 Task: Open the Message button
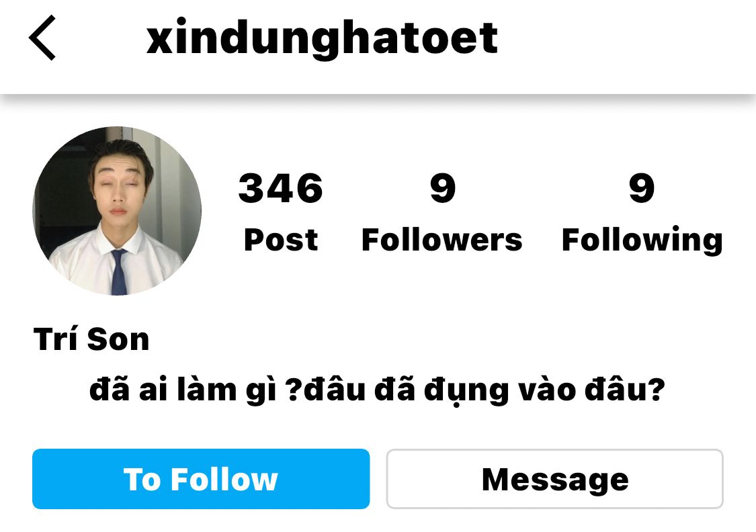coord(555,478)
